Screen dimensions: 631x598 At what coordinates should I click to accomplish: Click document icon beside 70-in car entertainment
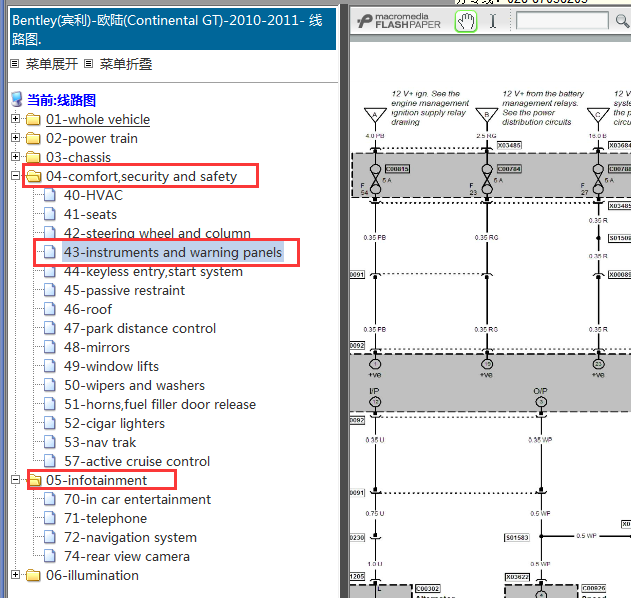coord(49,499)
